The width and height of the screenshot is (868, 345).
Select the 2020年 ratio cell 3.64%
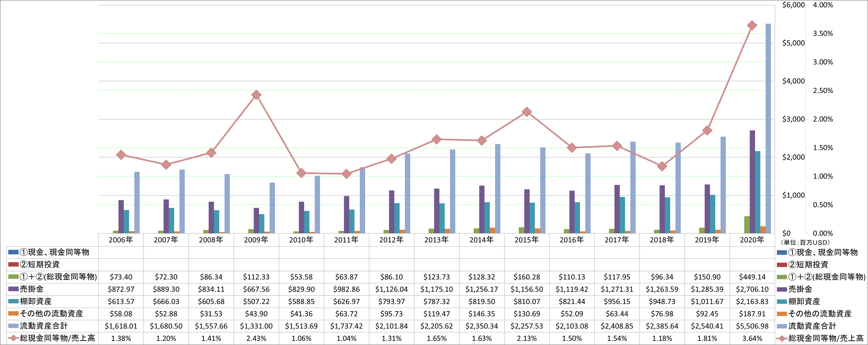[752, 338]
